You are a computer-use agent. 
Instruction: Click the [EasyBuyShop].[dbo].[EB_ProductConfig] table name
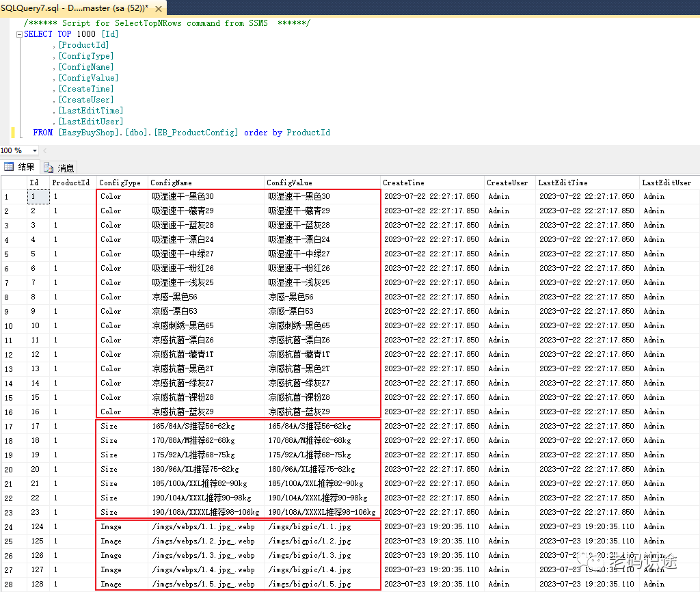pyautogui.click(x=148, y=133)
